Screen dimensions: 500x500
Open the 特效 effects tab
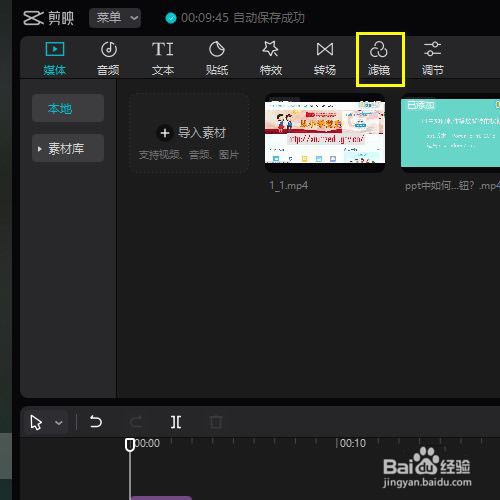271,58
